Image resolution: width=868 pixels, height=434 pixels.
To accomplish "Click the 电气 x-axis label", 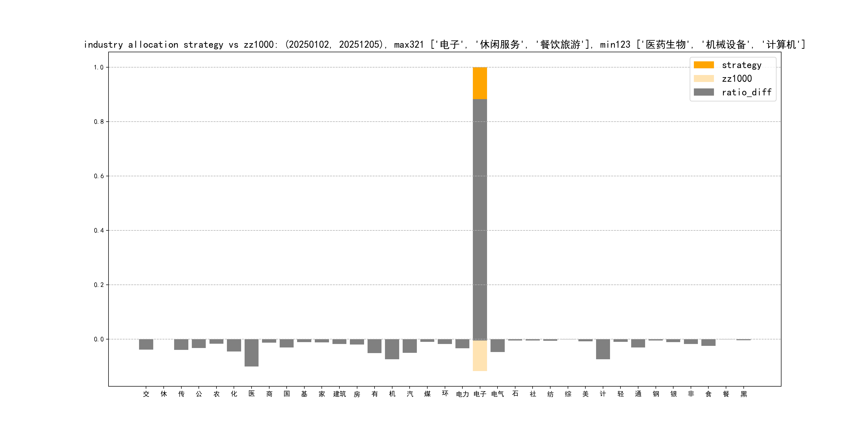I will [x=497, y=394].
